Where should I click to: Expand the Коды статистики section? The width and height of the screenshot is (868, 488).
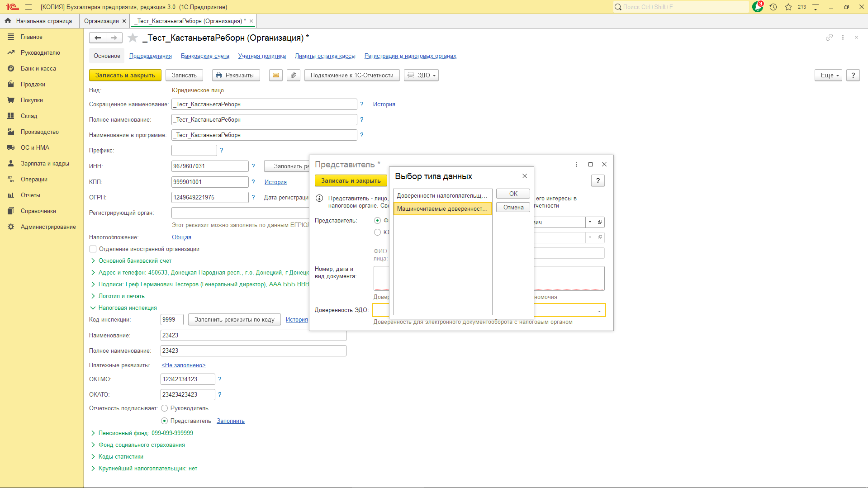(117, 456)
